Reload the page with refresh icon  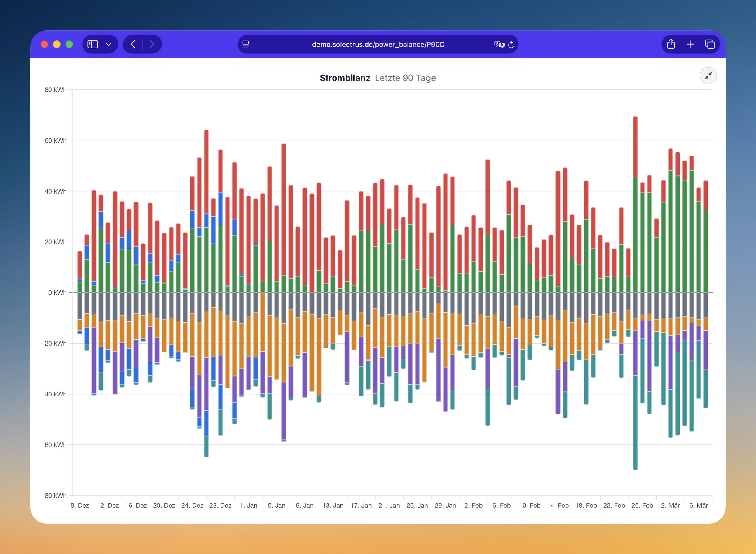click(x=511, y=44)
